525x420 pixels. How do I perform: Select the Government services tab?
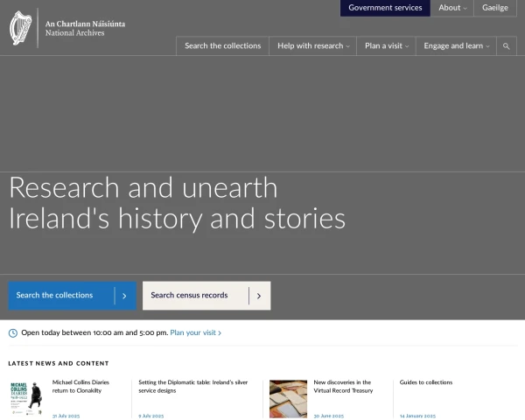click(385, 8)
